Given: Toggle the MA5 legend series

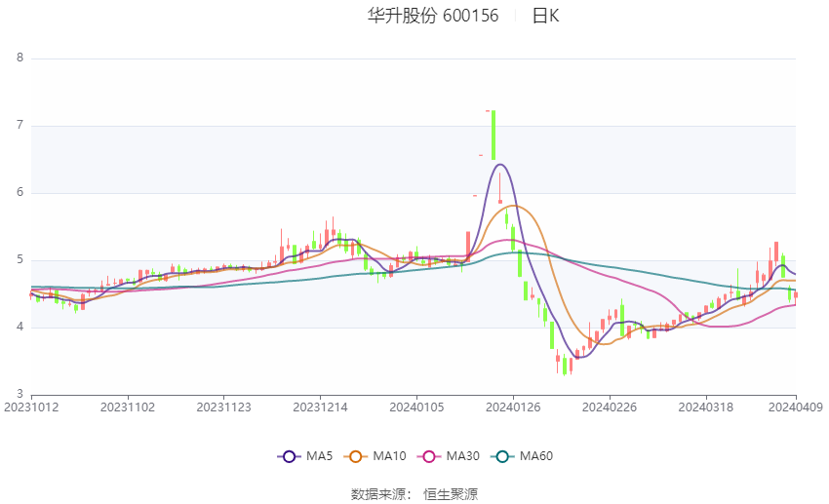Looking at the screenshot, I should click(305, 456).
